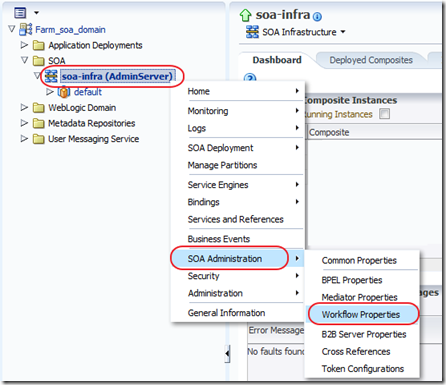Click the SOA folder icon

tap(39, 61)
